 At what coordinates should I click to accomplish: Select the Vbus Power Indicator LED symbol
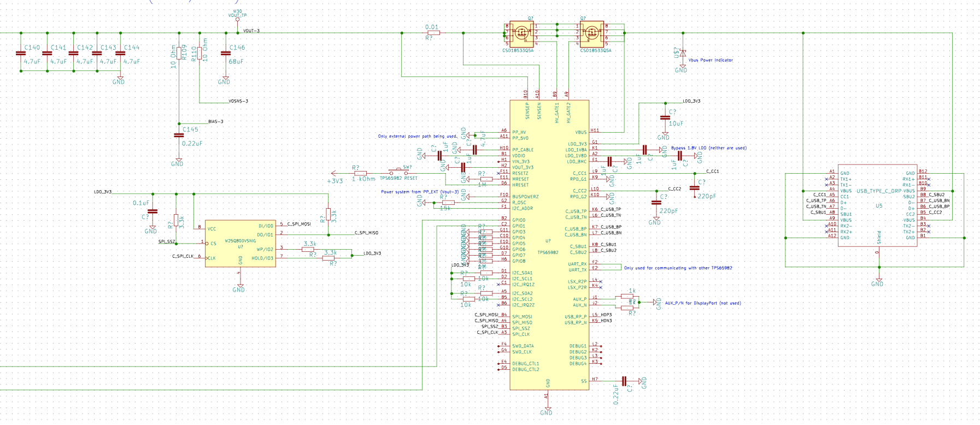[x=682, y=53]
